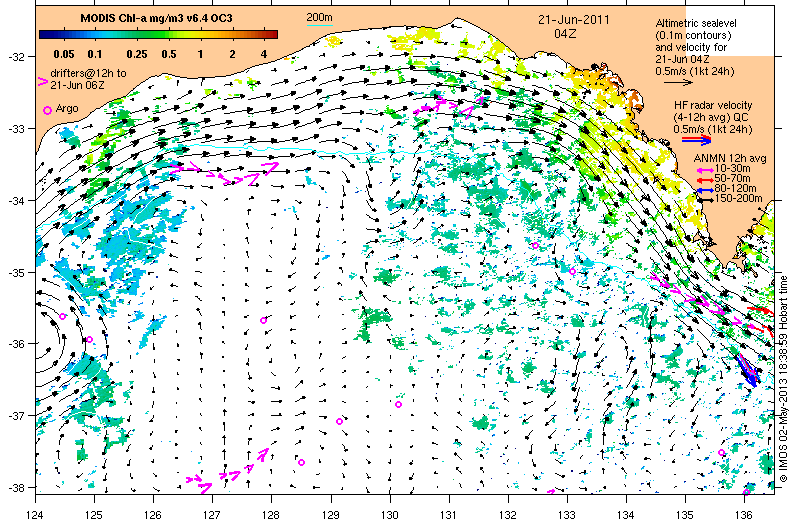Click the Argo float marker near 132.5E, 34.6S
Viewport: 800px width, 520px height.
pyautogui.click(x=535, y=245)
